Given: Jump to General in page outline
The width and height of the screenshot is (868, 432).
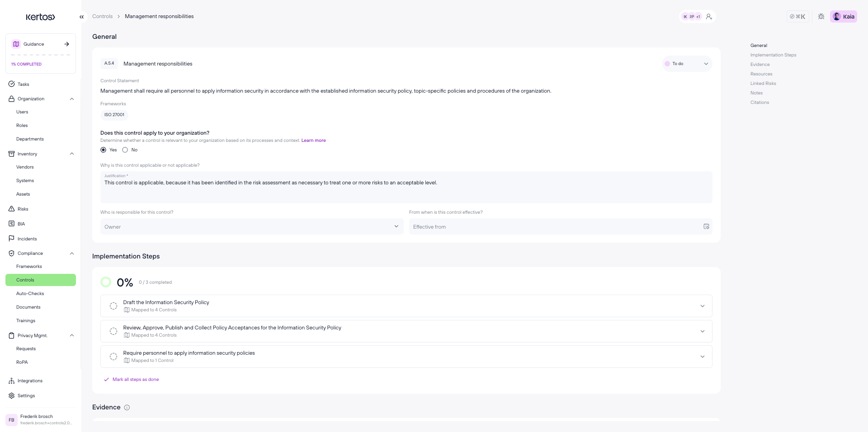Looking at the screenshot, I should (x=759, y=46).
